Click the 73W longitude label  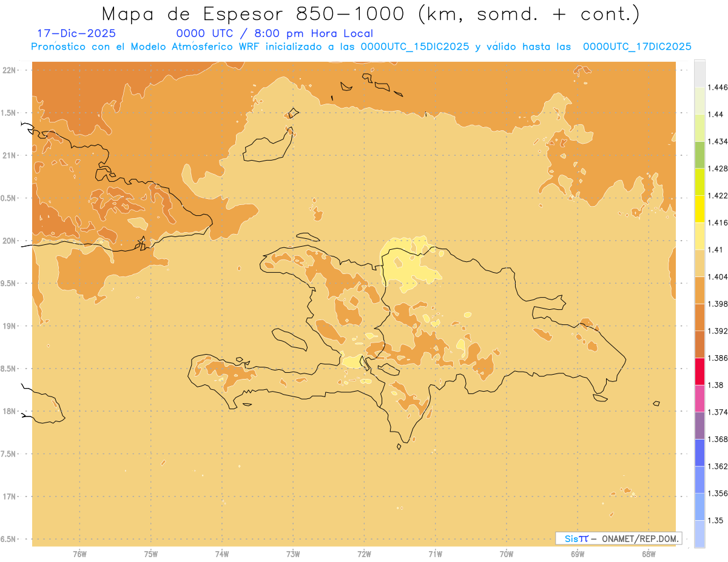(293, 555)
